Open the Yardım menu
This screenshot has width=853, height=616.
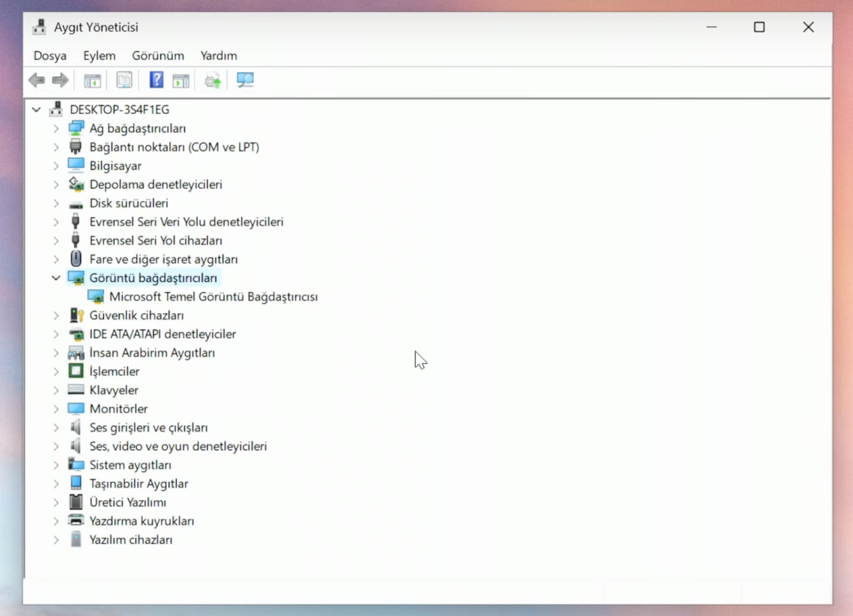(x=219, y=56)
